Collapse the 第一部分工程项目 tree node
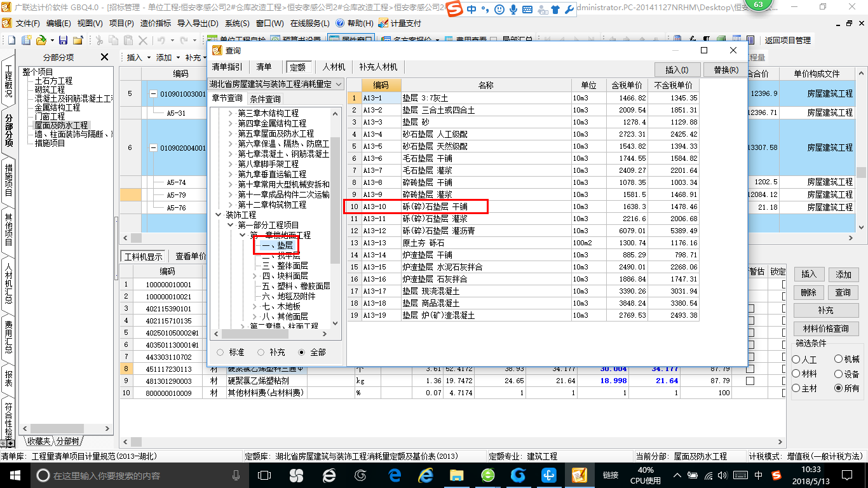Image resolution: width=868 pixels, height=488 pixels. (231, 225)
